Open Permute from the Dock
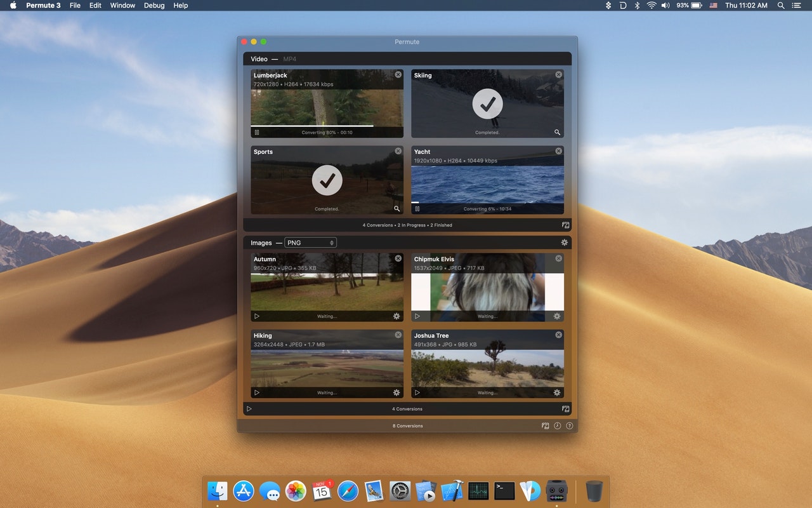Screen dimensions: 812x508 [x=556, y=490]
